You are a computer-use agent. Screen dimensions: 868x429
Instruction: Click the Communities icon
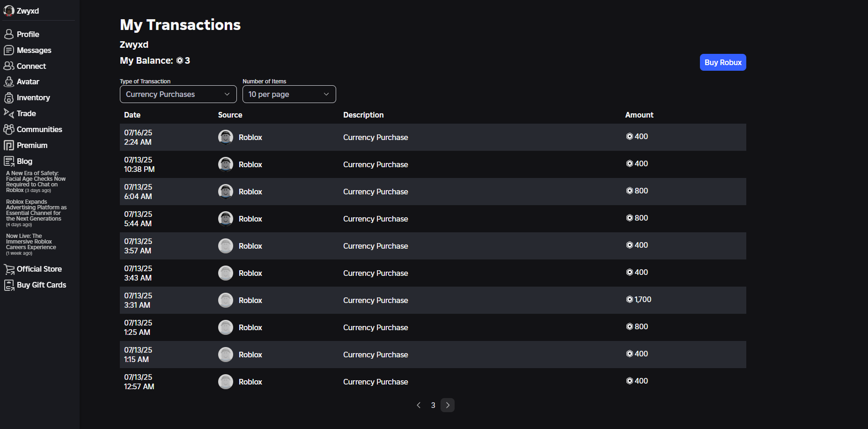[x=9, y=129]
